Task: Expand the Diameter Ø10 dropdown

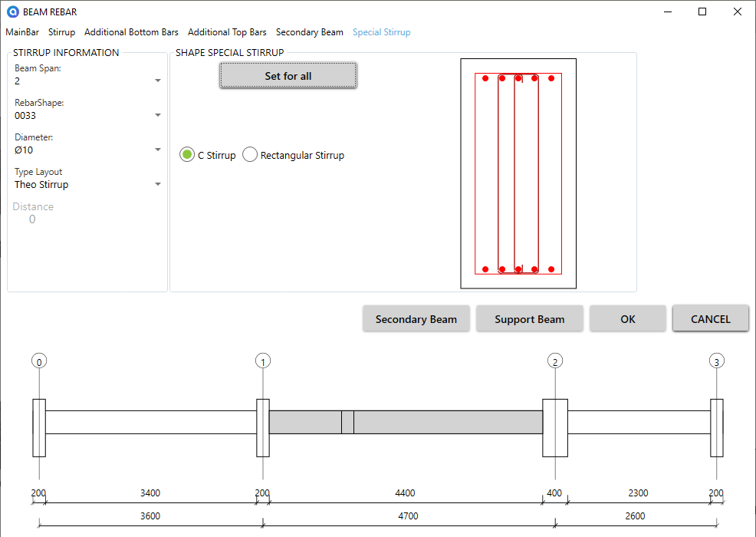Action: (x=87, y=150)
